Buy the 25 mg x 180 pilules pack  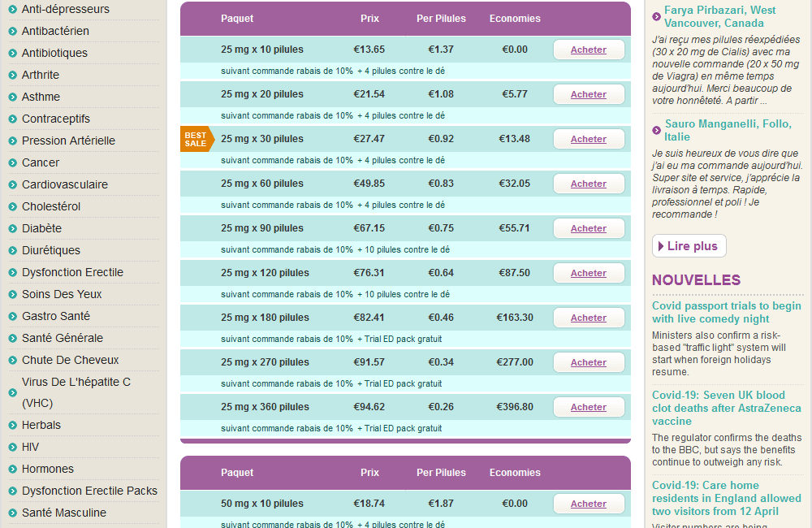pos(589,318)
